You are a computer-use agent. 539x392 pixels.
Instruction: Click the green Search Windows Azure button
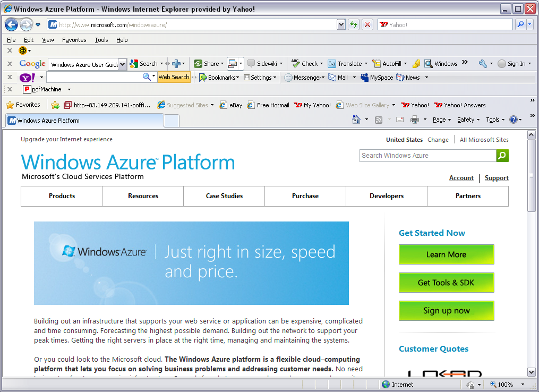tap(502, 156)
